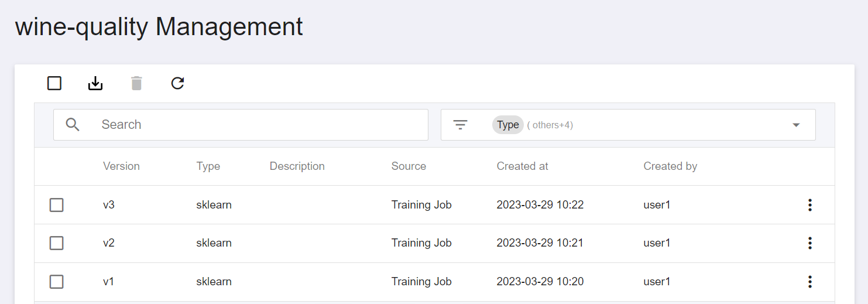Image resolution: width=868 pixels, height=304 pixels.
Task: Check the box for version v2
Action: (56, 243)
